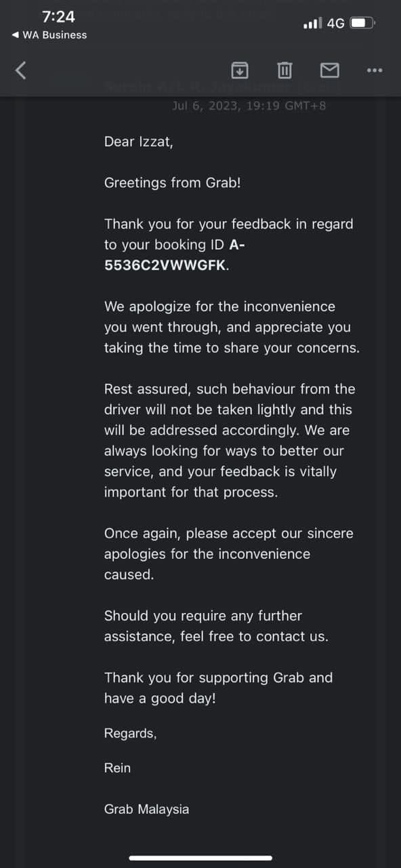Tap the Grab Malaysia signature text
The width and height of the screenshot is (401, 868).
[147, 809]
